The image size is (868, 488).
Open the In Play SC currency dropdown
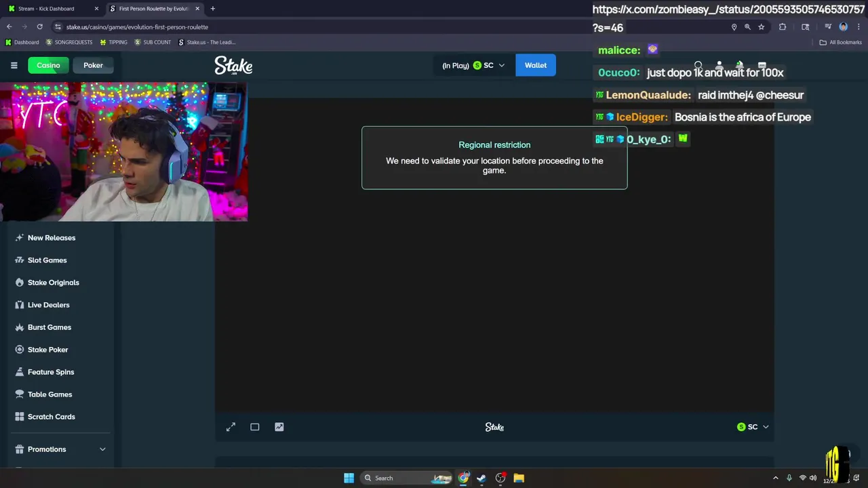pyautogui.click(x=473, y=66)
